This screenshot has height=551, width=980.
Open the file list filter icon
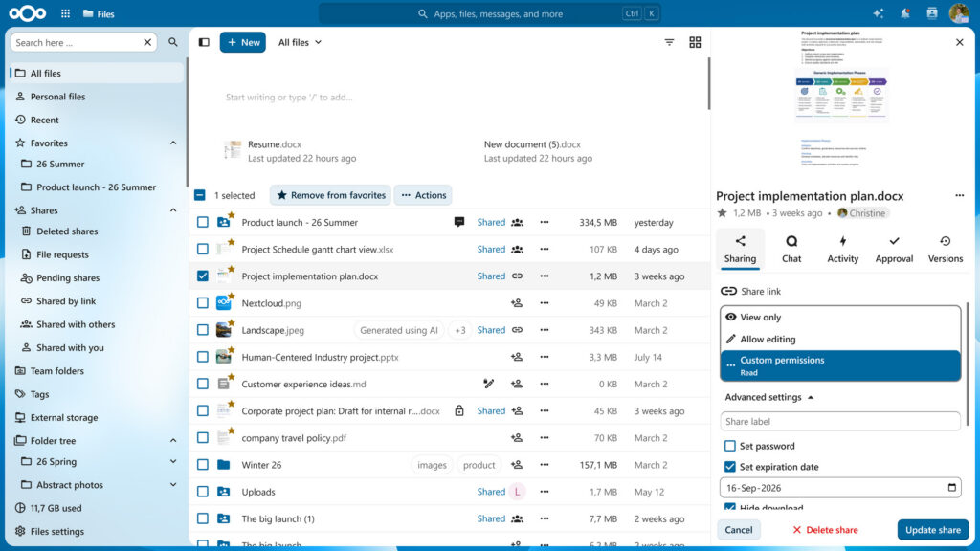click(669, 42)
